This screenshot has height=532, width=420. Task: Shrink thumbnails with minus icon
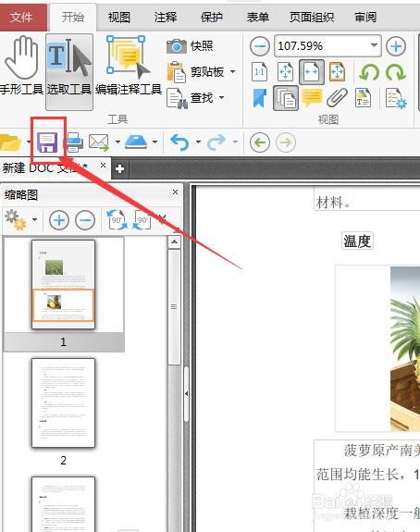tap(85, 220)
